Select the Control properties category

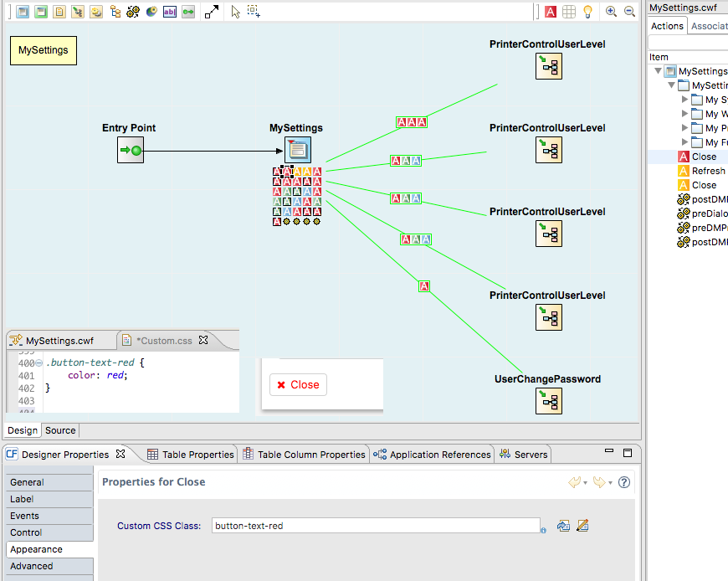49,532
